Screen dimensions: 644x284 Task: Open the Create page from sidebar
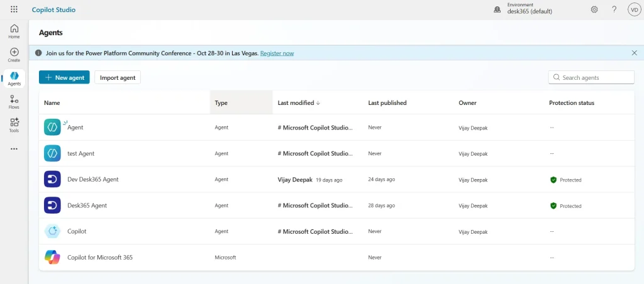[x=14, y=55]
